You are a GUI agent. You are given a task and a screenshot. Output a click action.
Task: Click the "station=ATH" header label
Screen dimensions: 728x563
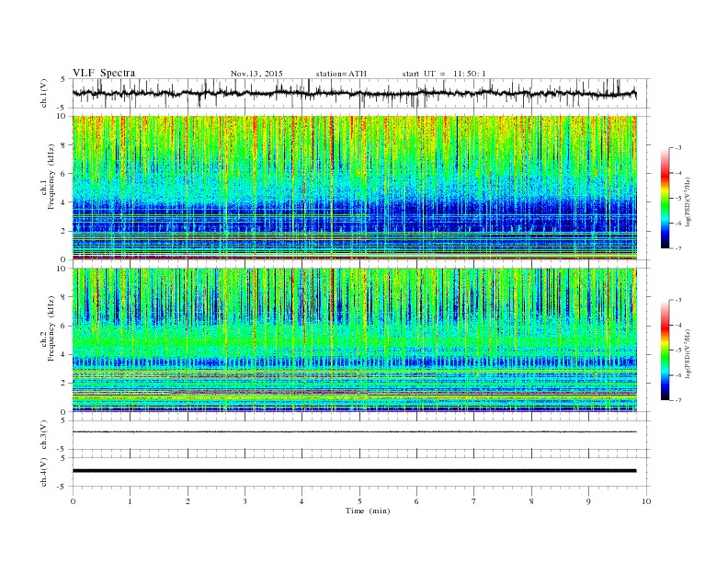pos(341,74)
